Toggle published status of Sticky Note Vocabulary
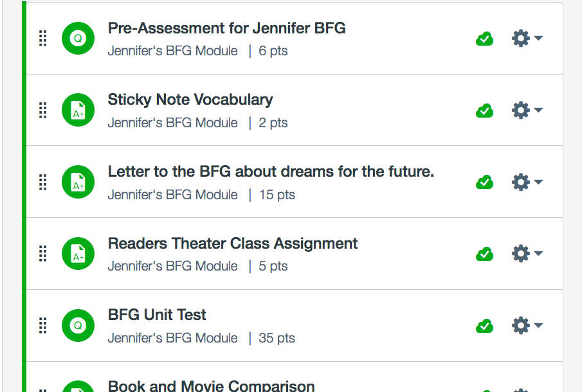This screenshot has height=392, width=582. pos(484,111)
